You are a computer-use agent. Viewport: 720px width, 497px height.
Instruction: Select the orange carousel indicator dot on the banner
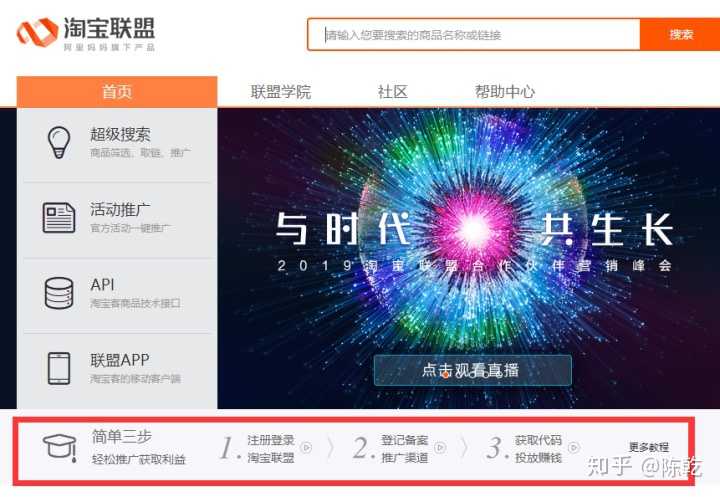point(445,375)
